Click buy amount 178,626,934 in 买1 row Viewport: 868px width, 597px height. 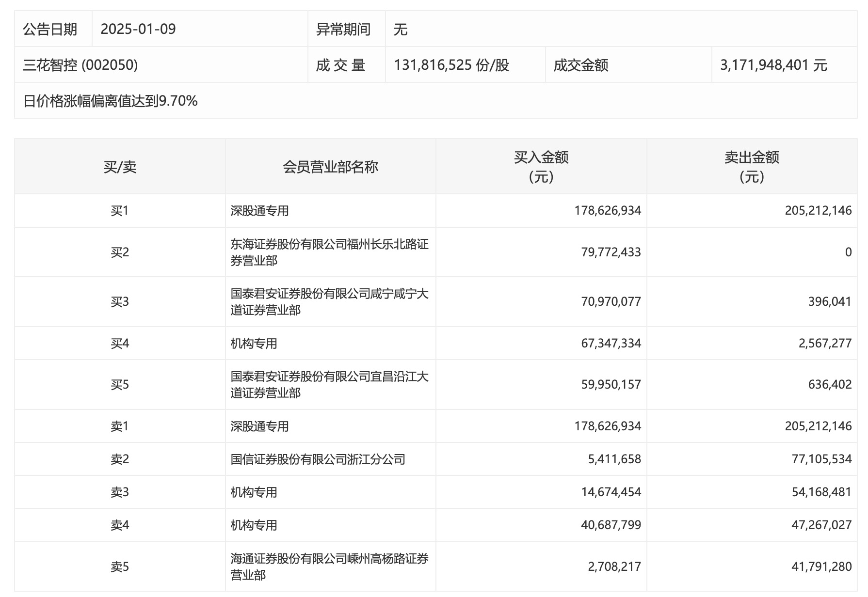608,211
